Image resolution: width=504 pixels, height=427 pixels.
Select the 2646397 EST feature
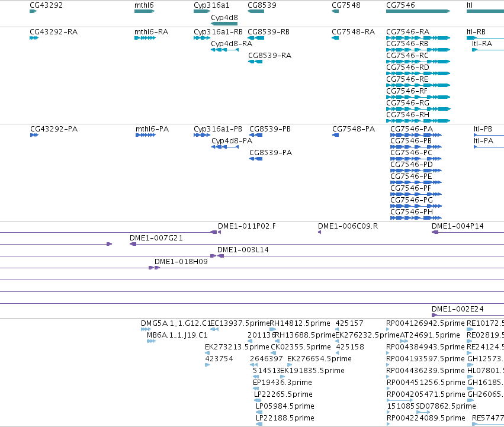click(253, 365)
